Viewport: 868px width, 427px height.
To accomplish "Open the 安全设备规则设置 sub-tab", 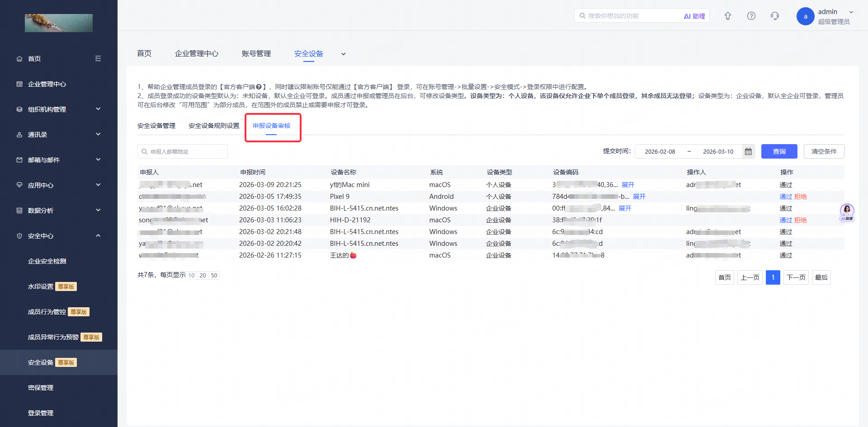I will (214, 126).
